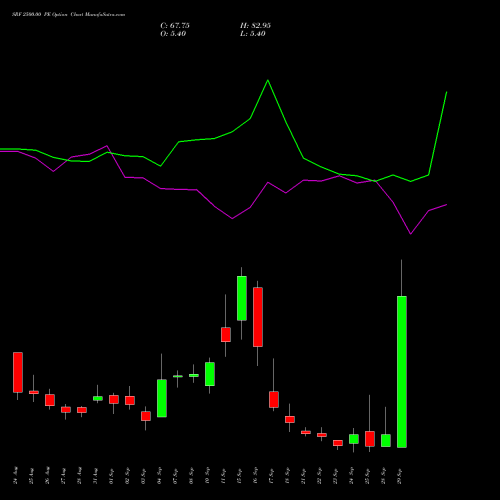Select the 24 Aug date label
Image resolution: width=500 pixels, height=500 pixels.
click(x=16, y=475)
